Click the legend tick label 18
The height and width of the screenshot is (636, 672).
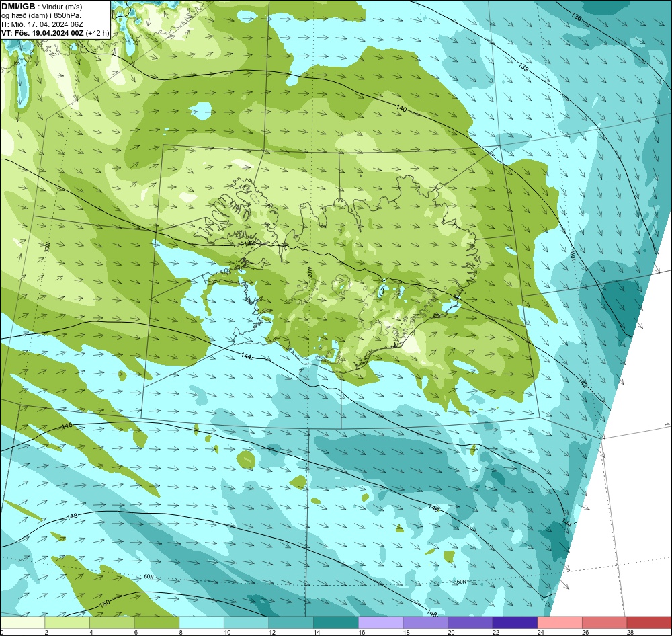(x=407, y=632)
